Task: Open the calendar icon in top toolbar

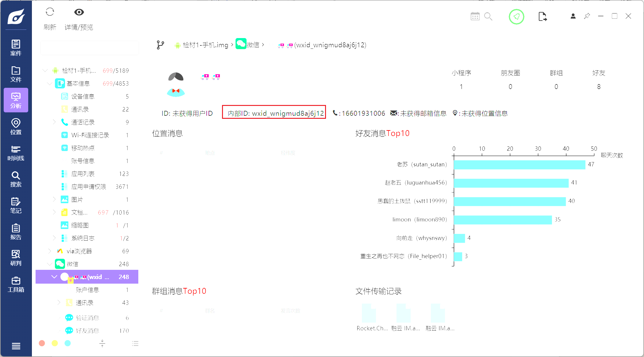Action: (475, 16)
